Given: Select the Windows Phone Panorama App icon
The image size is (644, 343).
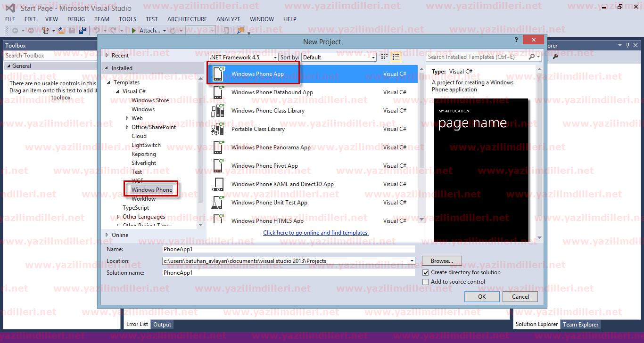Looking at the screenshot, I should coord(218,147).
